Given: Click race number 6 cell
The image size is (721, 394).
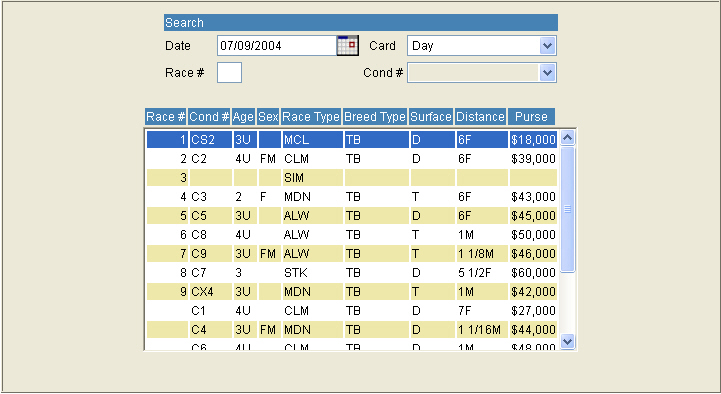Looking at the screenshot, I should tap(167, 234).
